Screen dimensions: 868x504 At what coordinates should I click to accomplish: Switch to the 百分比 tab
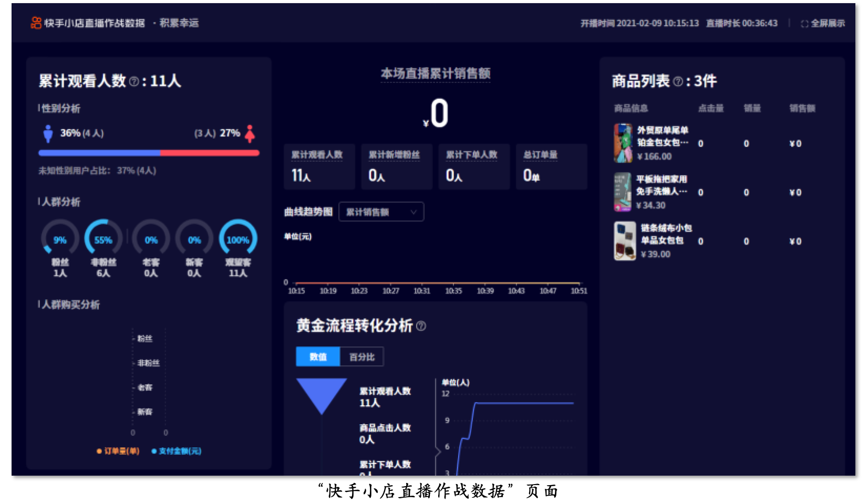tap(362, 357)
